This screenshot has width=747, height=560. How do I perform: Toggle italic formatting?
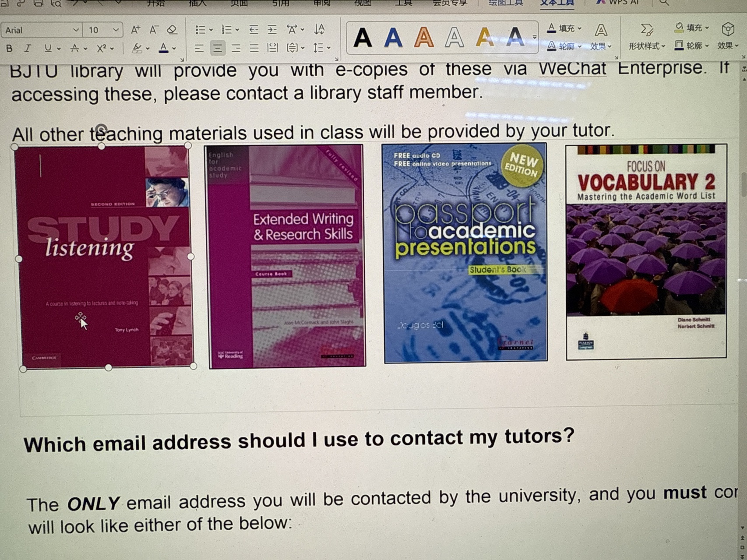coord(28,48)
